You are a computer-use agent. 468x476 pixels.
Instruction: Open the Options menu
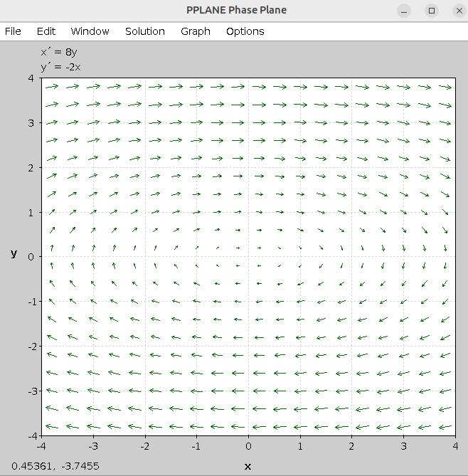[x=245, y=31]
